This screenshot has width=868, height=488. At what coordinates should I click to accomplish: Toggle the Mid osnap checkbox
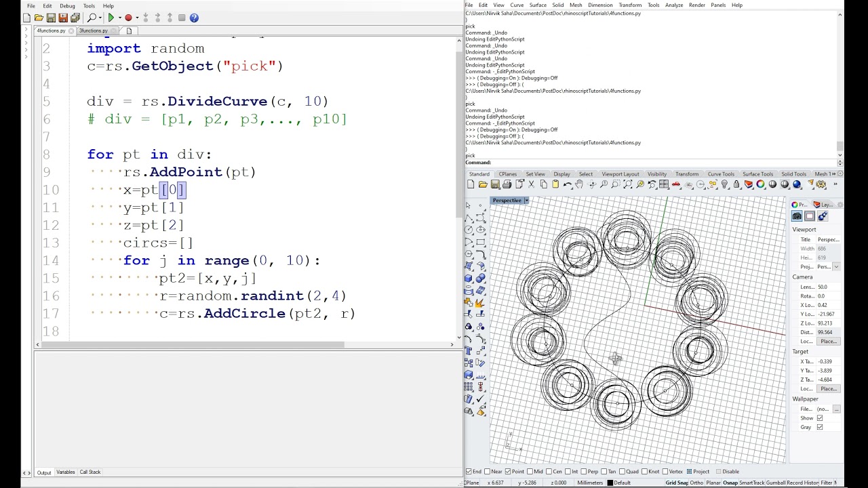(530, 472)
